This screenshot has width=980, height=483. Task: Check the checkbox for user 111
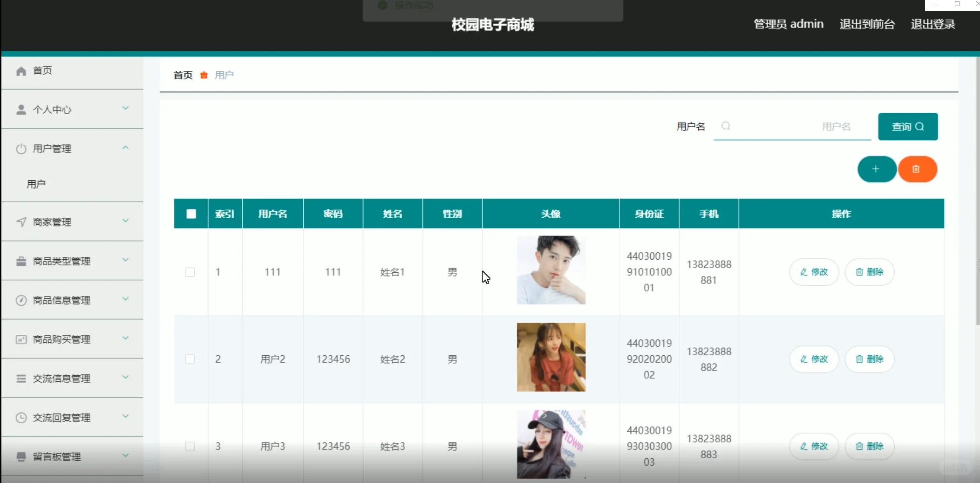coord(190,272)
